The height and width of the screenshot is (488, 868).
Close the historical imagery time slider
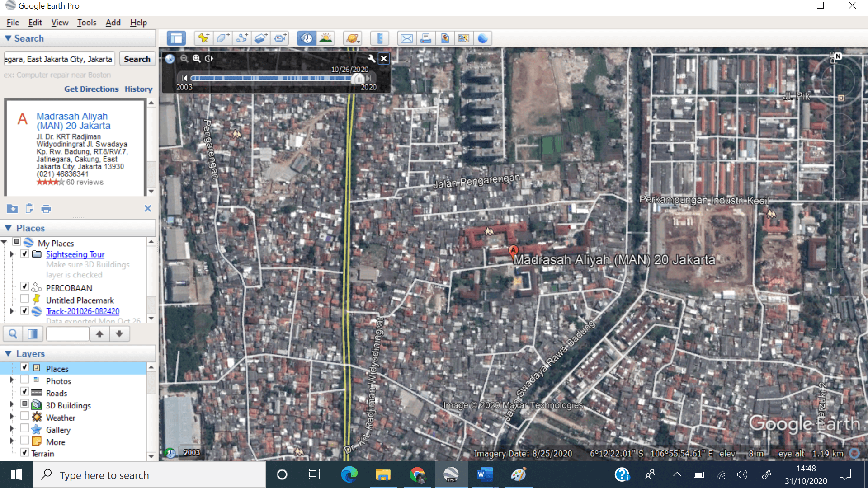[x=384, y=58]
